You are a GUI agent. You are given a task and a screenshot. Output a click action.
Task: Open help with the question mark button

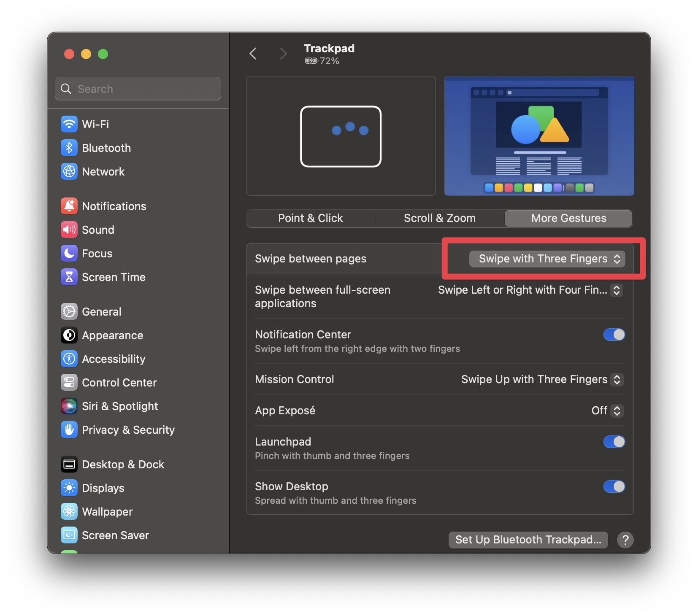(625, 540)
